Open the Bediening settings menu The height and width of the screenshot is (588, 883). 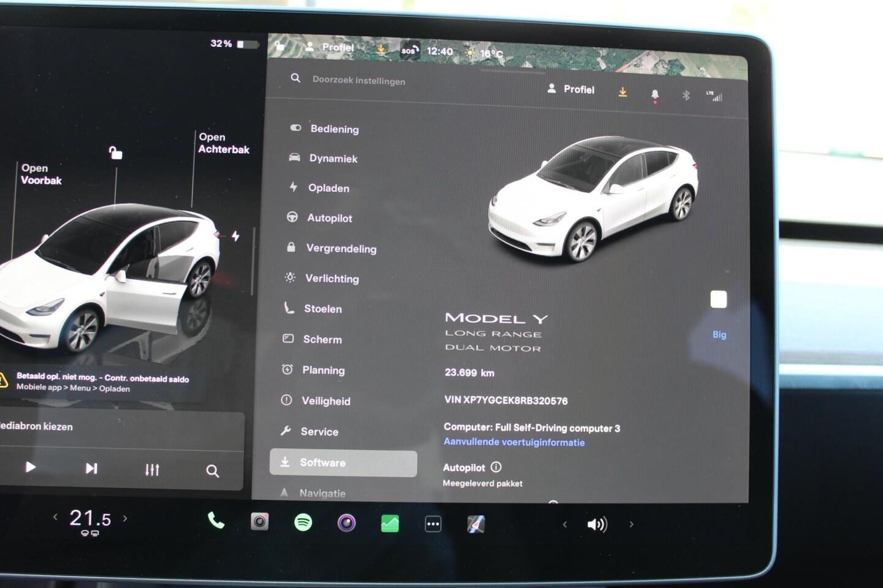coord(335,129)
